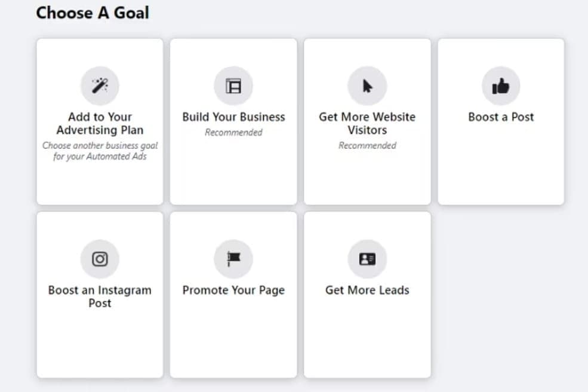Choose the "Boost an Instagram Post" title

(x=100, y=296)
